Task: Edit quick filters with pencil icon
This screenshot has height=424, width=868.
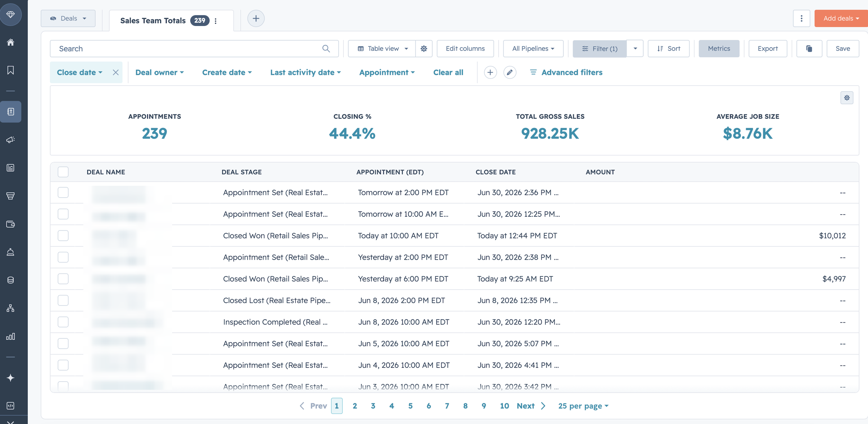Action: [510, 72]
